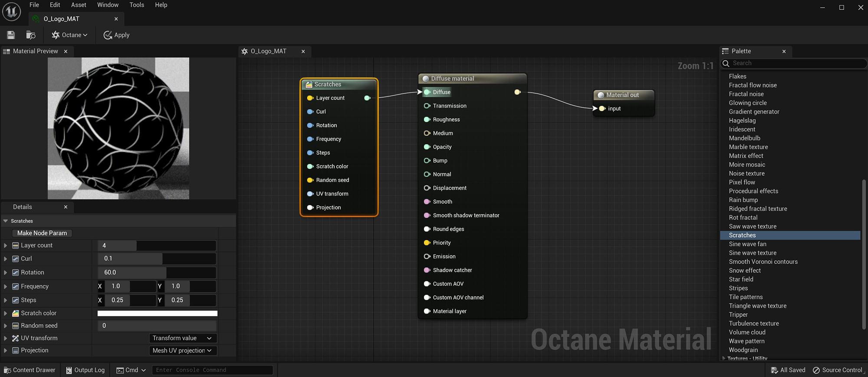Select Marble texture in the Palette

pyautogui.click(x=748, y=147)
